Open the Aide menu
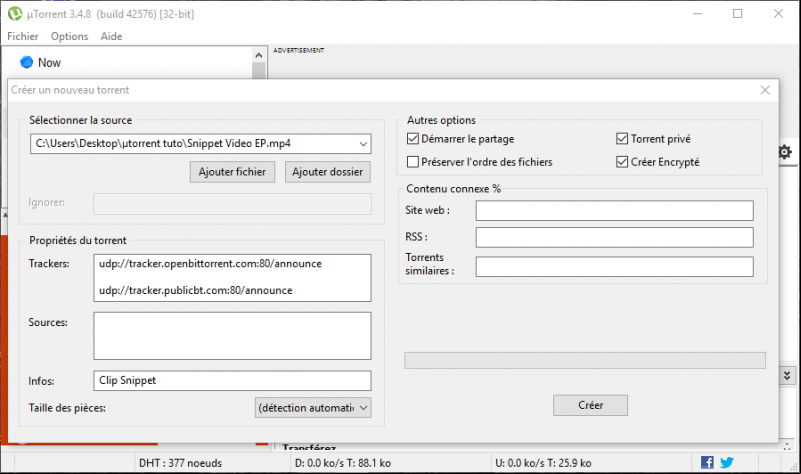The image size is (801, 474). click(111, 36)
